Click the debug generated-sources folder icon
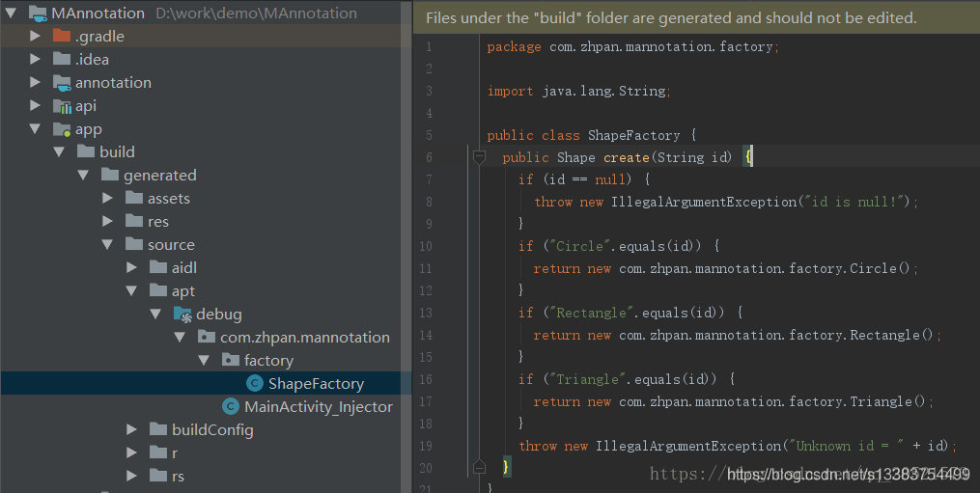The image size is (980, 493). click(x=182, y=315)
